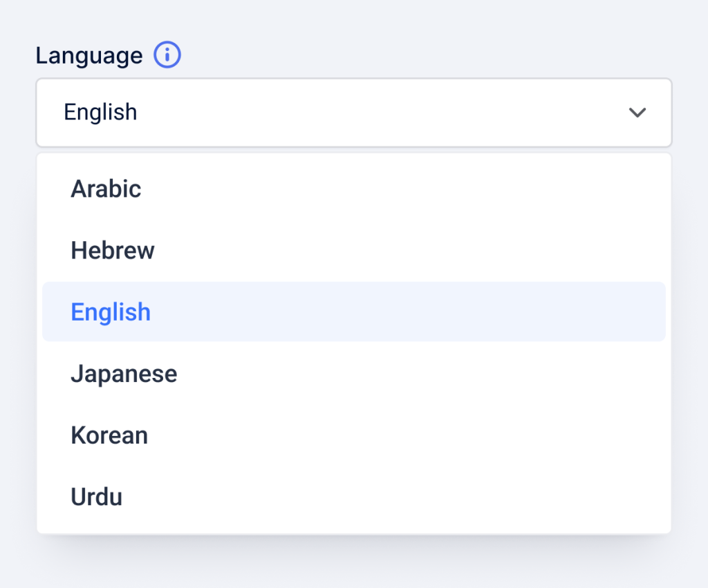Choose Hebrew in the dropdown options
The height and width of the screenshot is (588, 708).
point(113,250)
